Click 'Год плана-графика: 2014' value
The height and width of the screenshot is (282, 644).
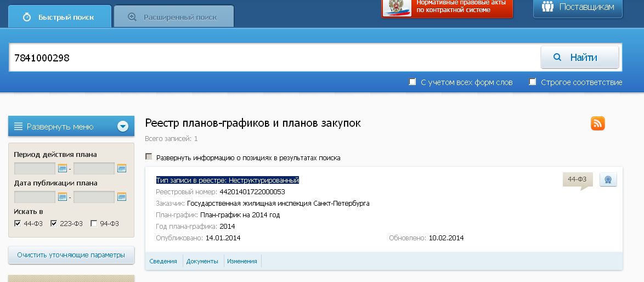click(227, 226)
